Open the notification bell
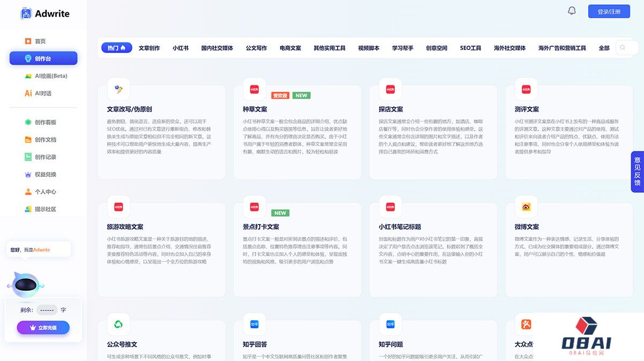The height and width of the screenshot is (361, 644). pos(572,11)
